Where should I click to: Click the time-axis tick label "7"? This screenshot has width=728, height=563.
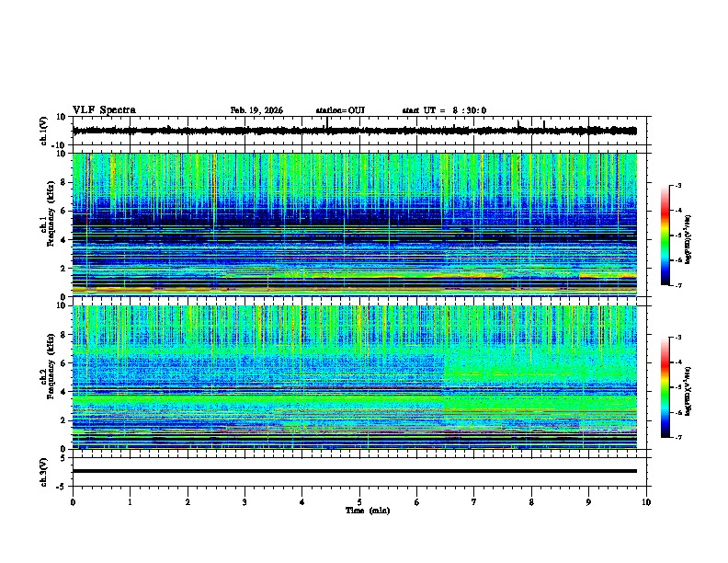474,502
